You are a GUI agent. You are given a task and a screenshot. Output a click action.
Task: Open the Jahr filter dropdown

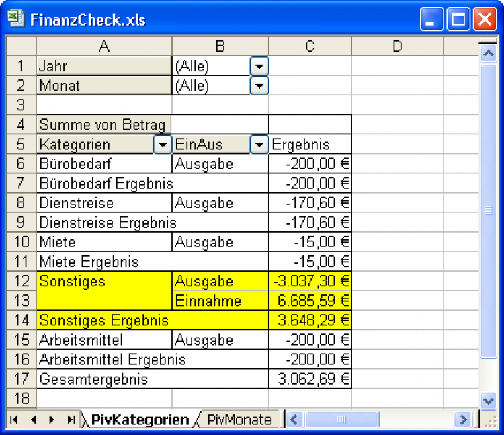[x=259, y=66]
